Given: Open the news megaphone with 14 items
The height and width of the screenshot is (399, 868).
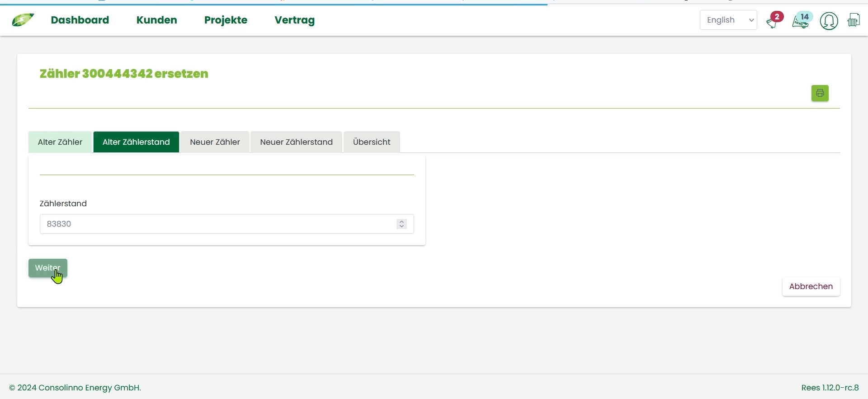Looking at the screenshot, I should pyautogui.click(x=801, y=21).
